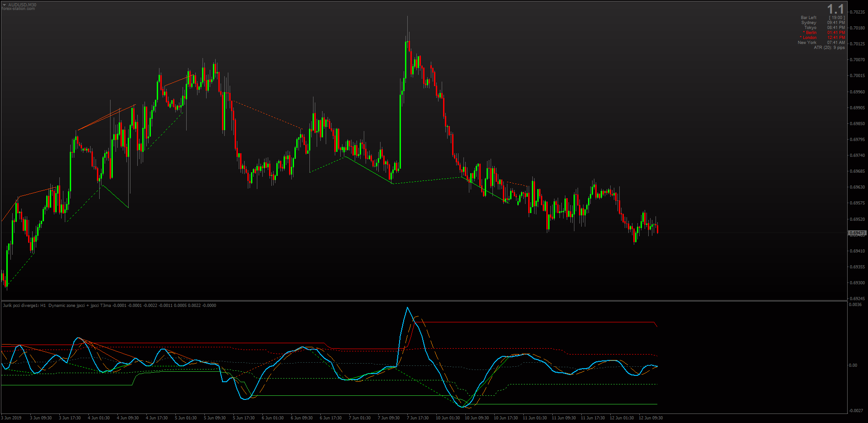Click the forex-station.com watermark text
Image resolution: width=868 pixels, height=423 pixels.
[18, 9]
